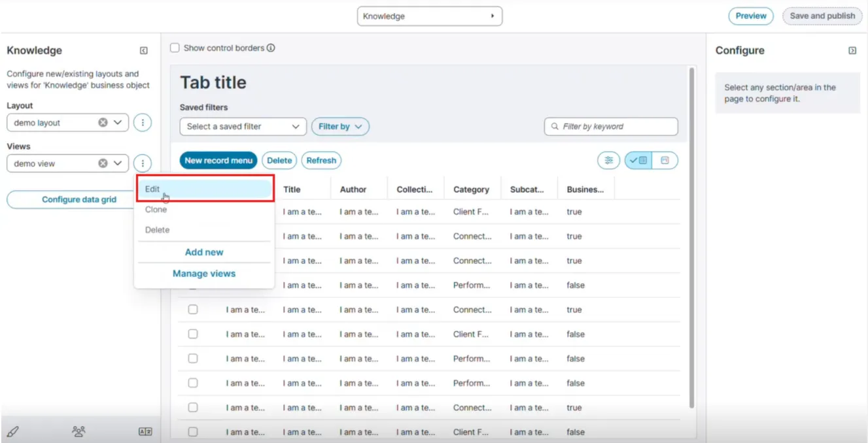This screenshot has width=868, height=443.
Task: Click the Tab title heading
Action: (x=213, y=83)
